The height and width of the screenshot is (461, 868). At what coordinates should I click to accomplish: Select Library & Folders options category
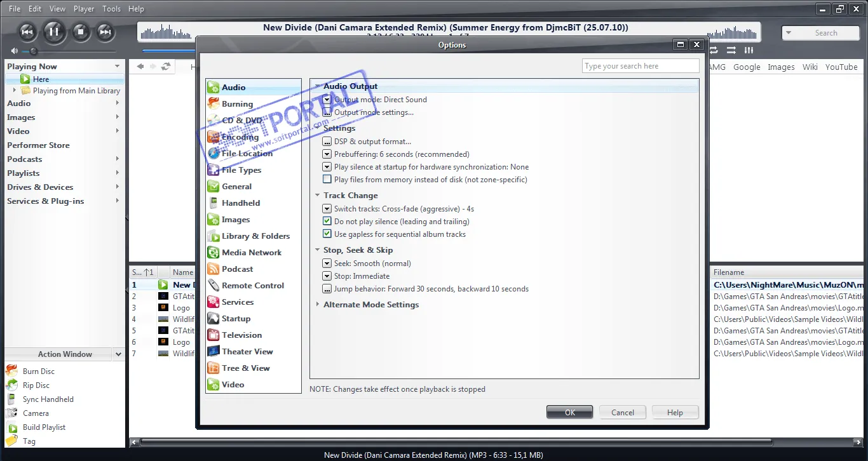pos(253,236)
